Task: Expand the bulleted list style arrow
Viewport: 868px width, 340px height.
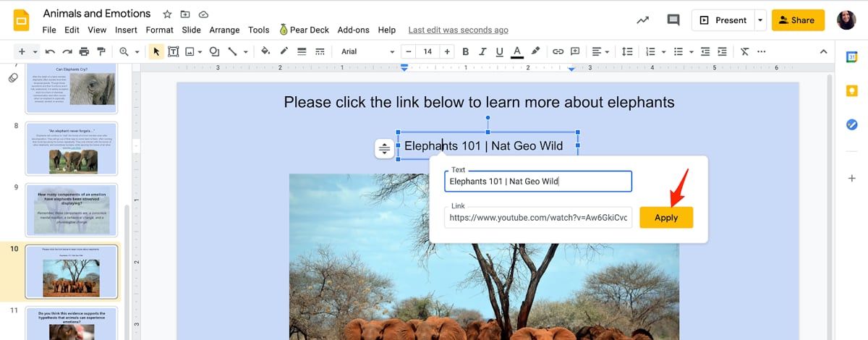Action: (x=691, y=52)
